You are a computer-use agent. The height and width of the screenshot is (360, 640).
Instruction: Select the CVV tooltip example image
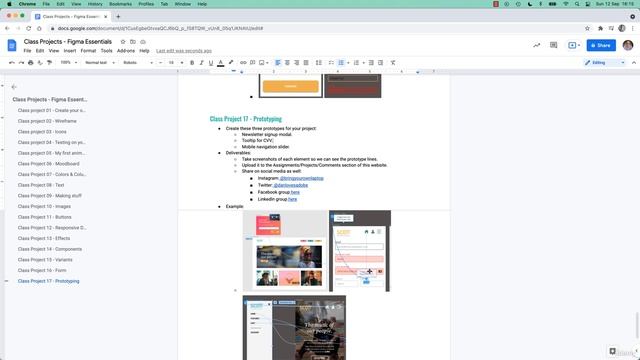click(360, 251)
